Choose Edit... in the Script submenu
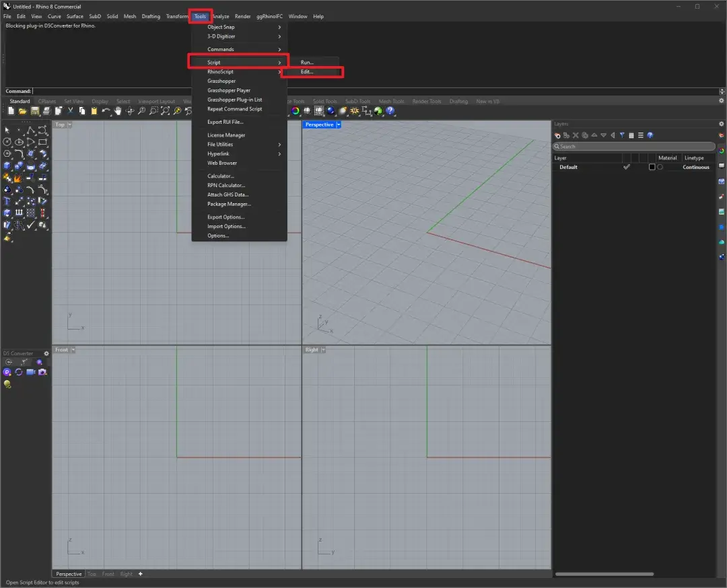Viewport: 727px width, 588px height. (x=307, y=72)
